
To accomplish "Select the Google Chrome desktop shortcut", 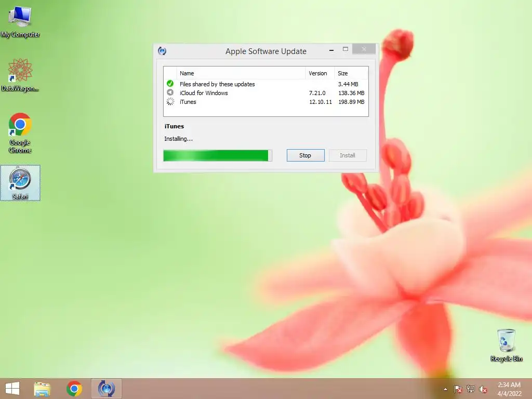I will (20, 133).
